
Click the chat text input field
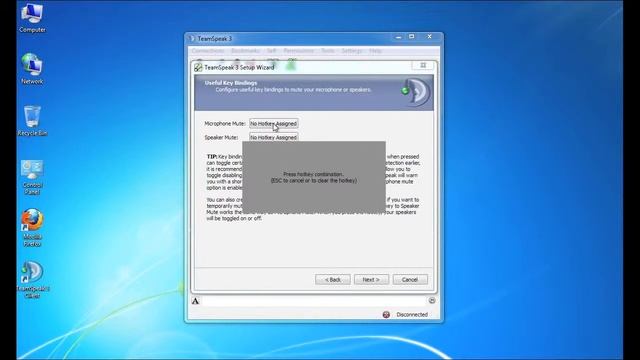(313, 301)
